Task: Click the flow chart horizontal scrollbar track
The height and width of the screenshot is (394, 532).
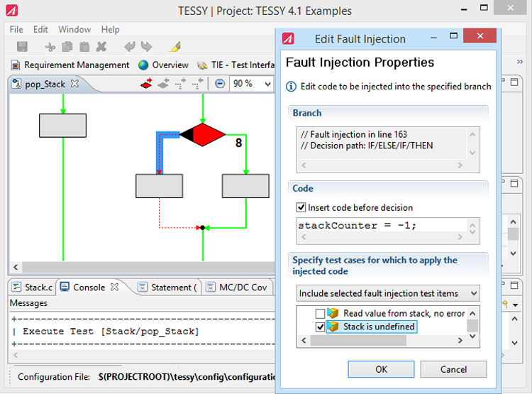Action: point(148,267)
